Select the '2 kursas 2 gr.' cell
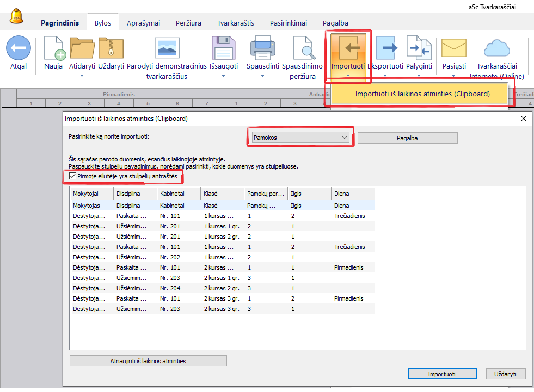Image resolution: width=534 pixels, height=392 pixels. coord(222,288)
